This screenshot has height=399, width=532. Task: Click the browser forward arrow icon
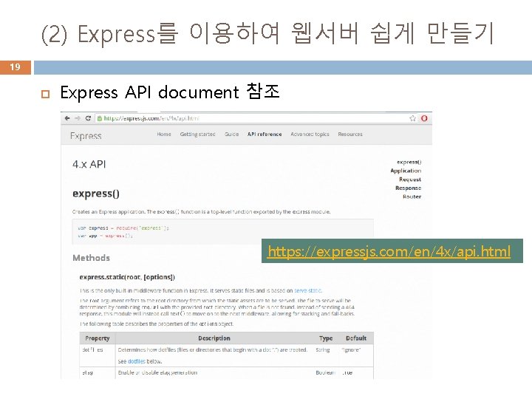78,118
